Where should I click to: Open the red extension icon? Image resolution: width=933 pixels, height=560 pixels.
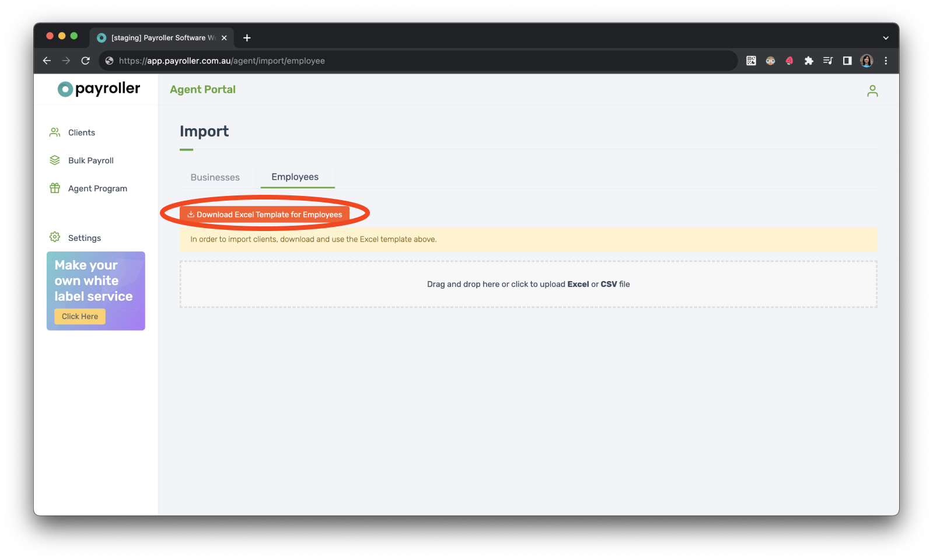point(789,61)
